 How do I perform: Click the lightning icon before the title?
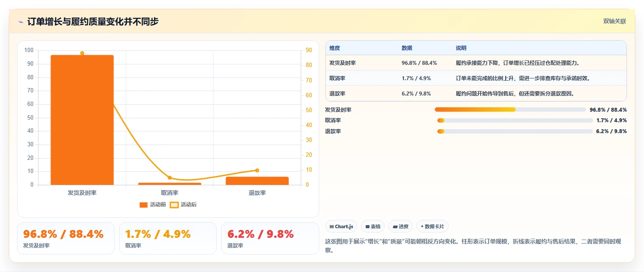21,21
